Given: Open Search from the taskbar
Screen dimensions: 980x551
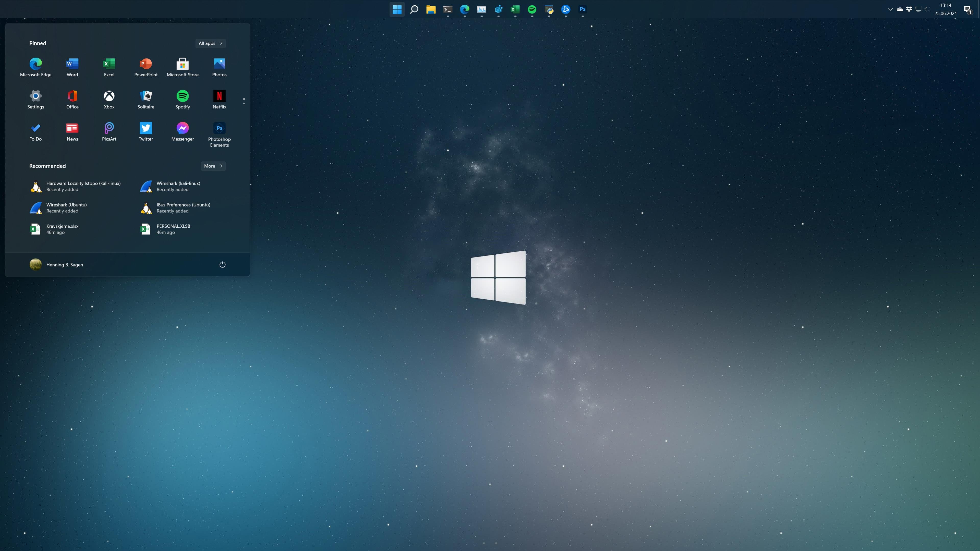Looking at the screenshot, I should click(x=414, y=9).
